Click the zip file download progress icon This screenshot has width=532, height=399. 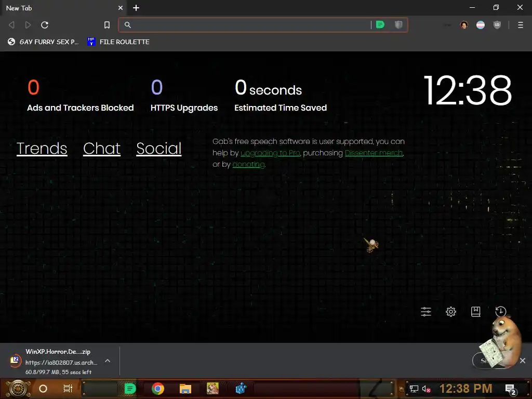(15, 361)
